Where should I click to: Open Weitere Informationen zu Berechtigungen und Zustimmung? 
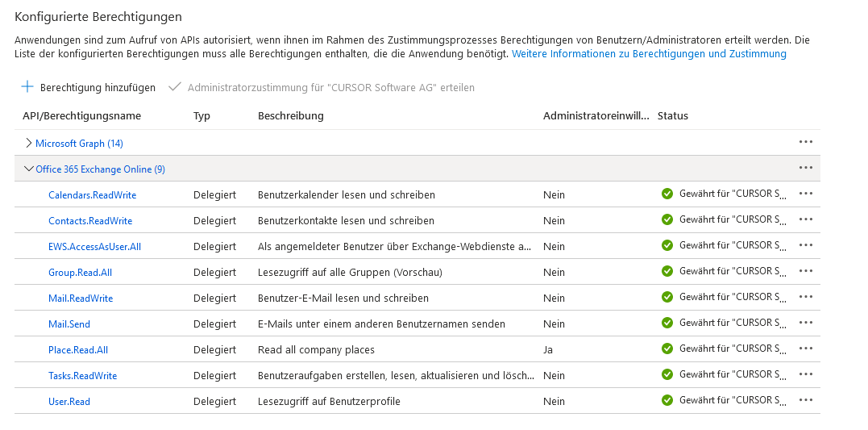point(649,54)
